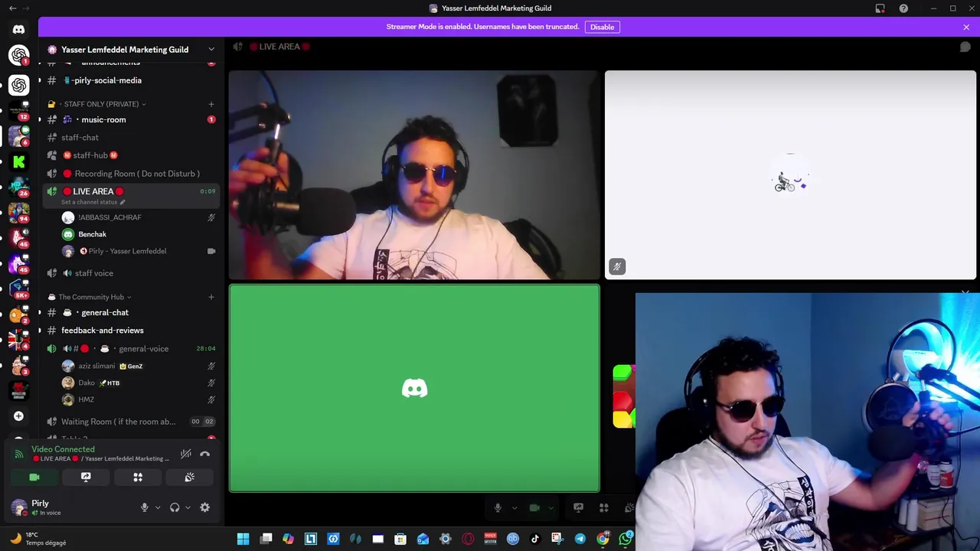Viewport: 980px width, 551px height.
Task: Open Task View on the taskbar
Action: click(x=266, y=539)
